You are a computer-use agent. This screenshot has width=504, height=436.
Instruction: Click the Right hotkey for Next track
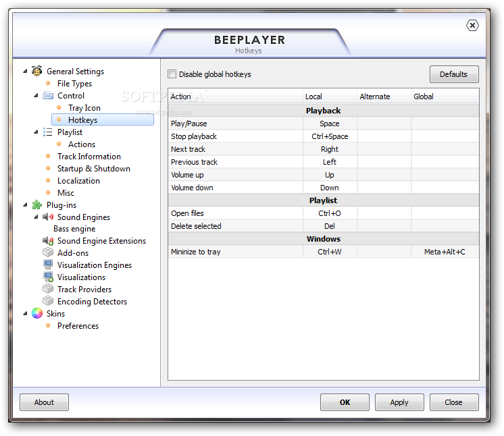(330, 149)
